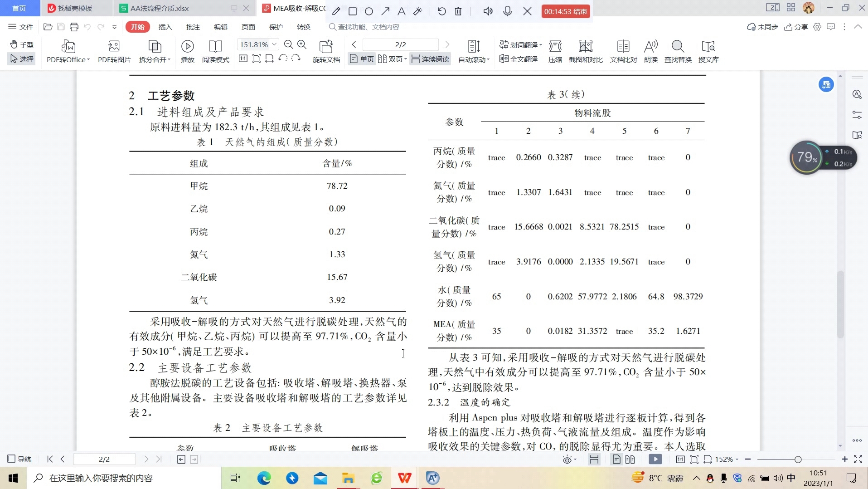Select the rectangle drawing tool
The width and height of the screenshot is (868, 489).
pos(353,11)
